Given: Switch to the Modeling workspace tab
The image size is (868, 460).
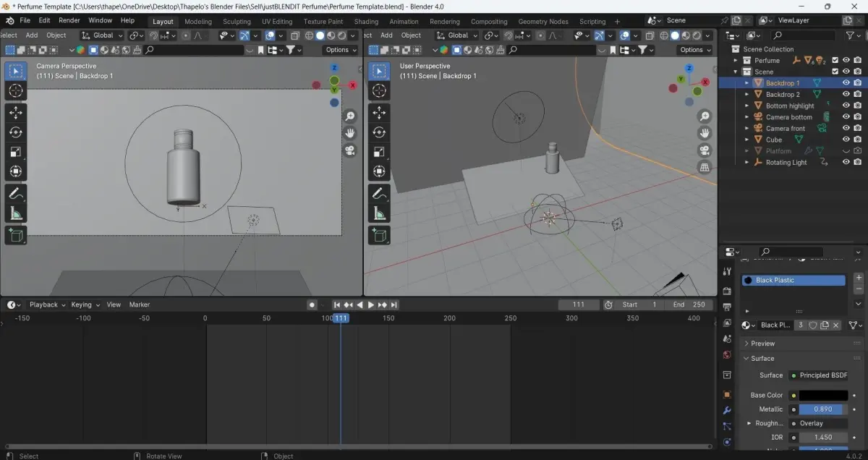Looking at the screenshot, I should tap(198, 22).
